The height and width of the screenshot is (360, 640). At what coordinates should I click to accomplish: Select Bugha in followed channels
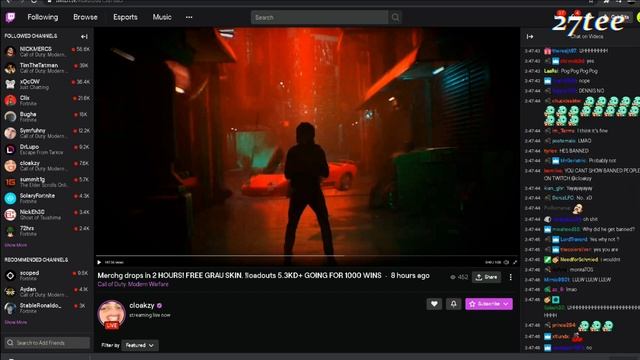(47, 117)
